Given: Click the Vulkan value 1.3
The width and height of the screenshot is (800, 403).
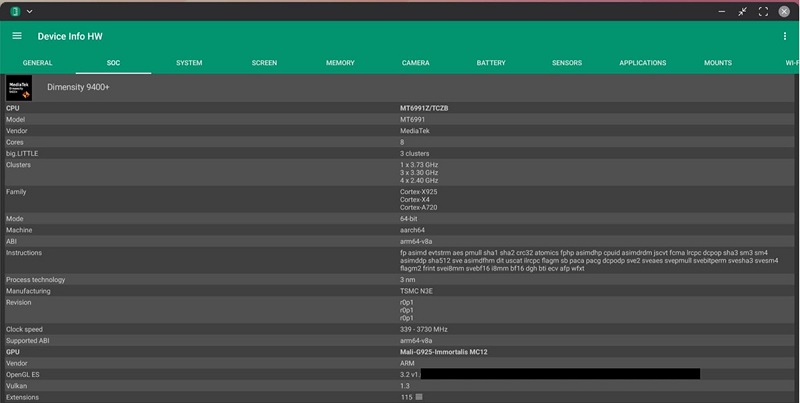Looking at the screenshot, I should 405,386.
